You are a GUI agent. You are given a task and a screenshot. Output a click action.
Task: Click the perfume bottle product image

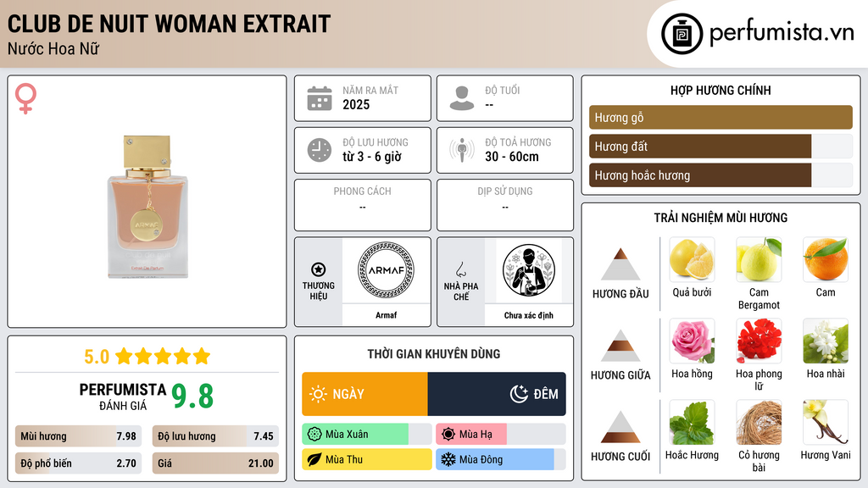147,207
